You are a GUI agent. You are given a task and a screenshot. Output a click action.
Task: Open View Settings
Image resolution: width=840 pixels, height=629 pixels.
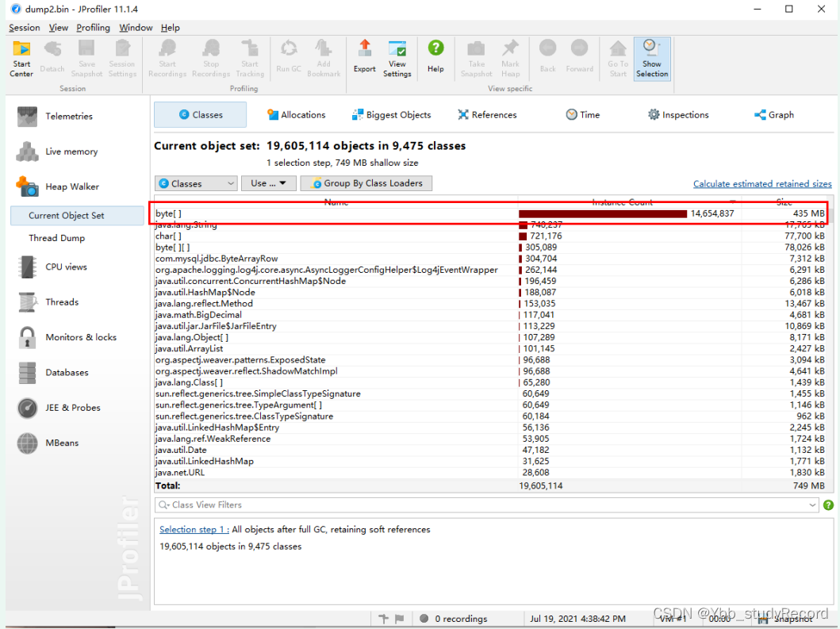(x=397, y=59)
